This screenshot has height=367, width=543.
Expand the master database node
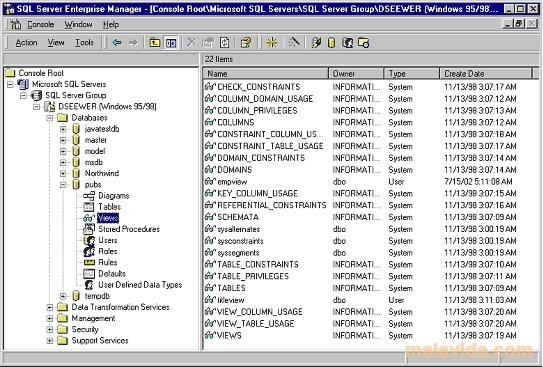point(63,140)
